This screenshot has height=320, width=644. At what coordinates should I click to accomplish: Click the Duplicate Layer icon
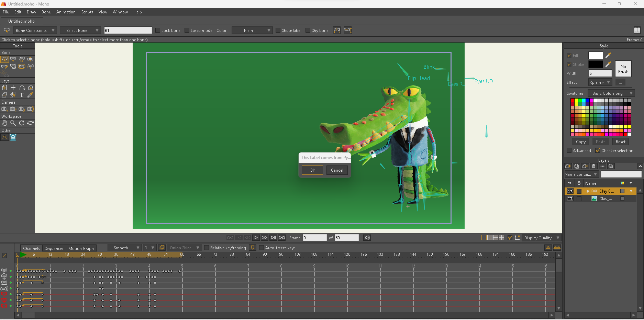tap(577, 166)
